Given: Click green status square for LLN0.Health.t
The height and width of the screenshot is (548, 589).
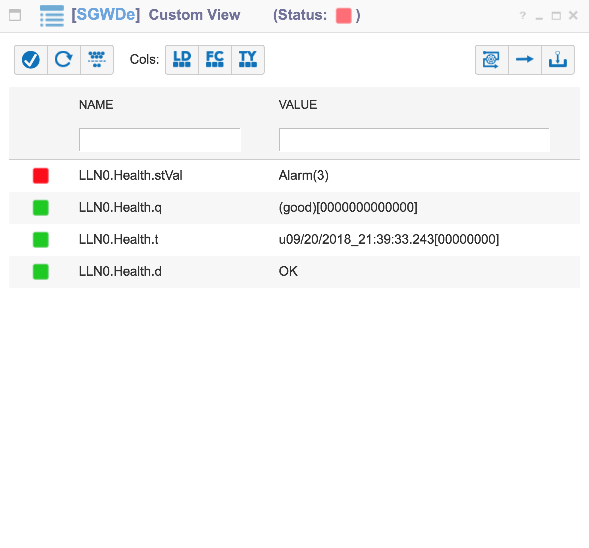Looking at the screenshot, I should (41, 240).
